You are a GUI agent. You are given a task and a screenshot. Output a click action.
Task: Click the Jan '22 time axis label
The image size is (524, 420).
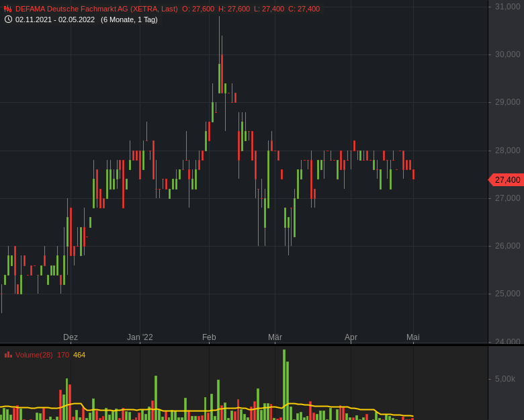pyautogui.click(x=140, y=337)
